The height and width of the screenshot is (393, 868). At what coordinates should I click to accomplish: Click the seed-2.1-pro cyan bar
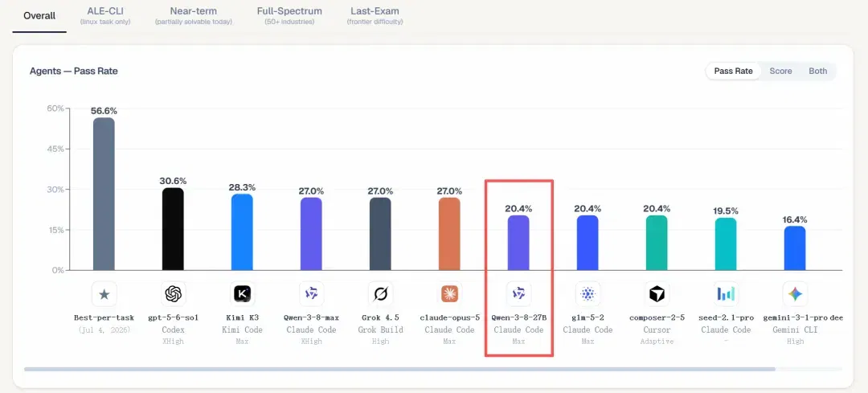click(726, 244)
